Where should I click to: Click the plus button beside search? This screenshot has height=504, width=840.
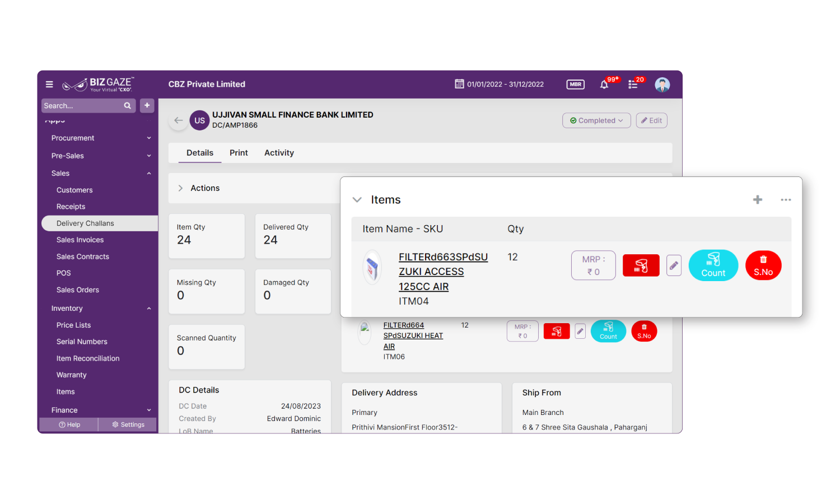pos(147,105)
